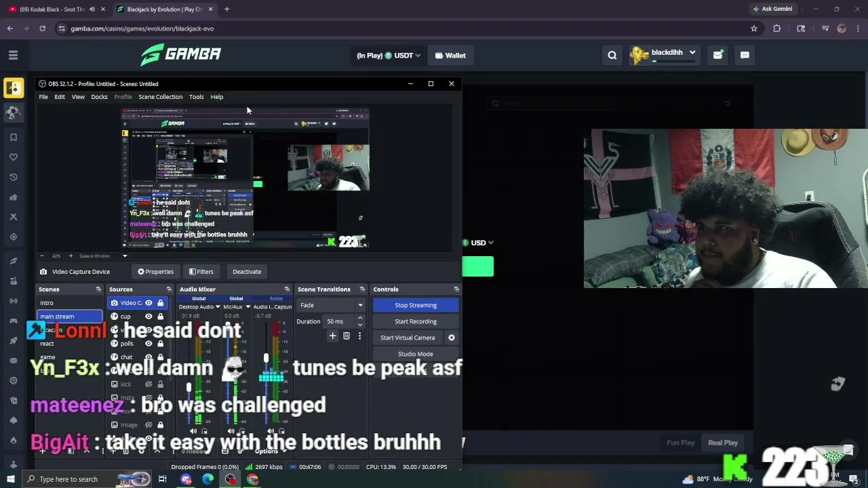Open the Gamba chat bubble icon
The image size is (868, 488).
(x=745, y=56)
